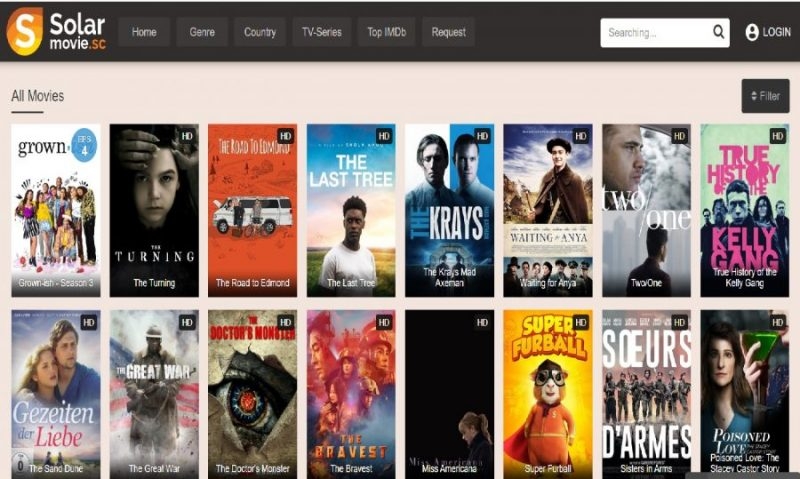The image size is (800, 479).
Task: Click the user account login icon
Action: pyautogui.click(x=752, y=32)
